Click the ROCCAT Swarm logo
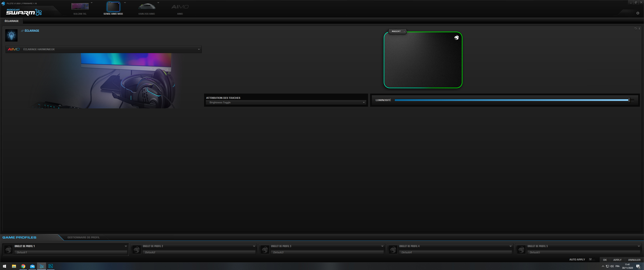644x270 pixels. click(22, 12)
